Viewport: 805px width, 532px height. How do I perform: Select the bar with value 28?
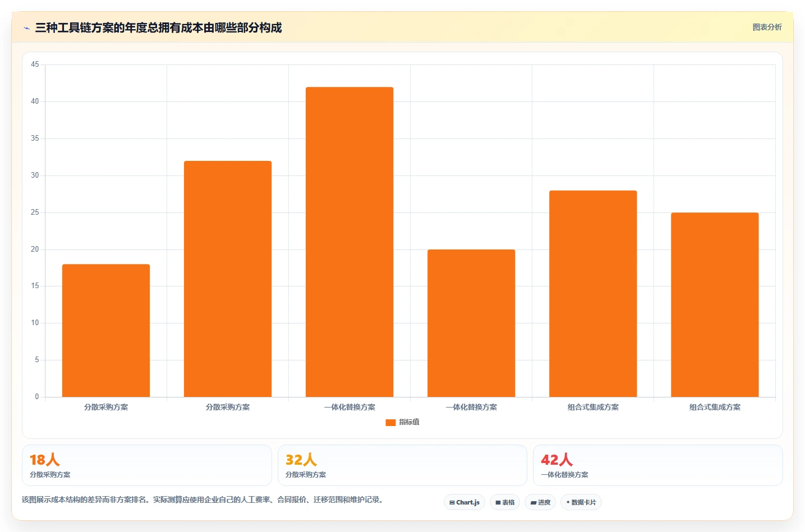click(593, 294)
